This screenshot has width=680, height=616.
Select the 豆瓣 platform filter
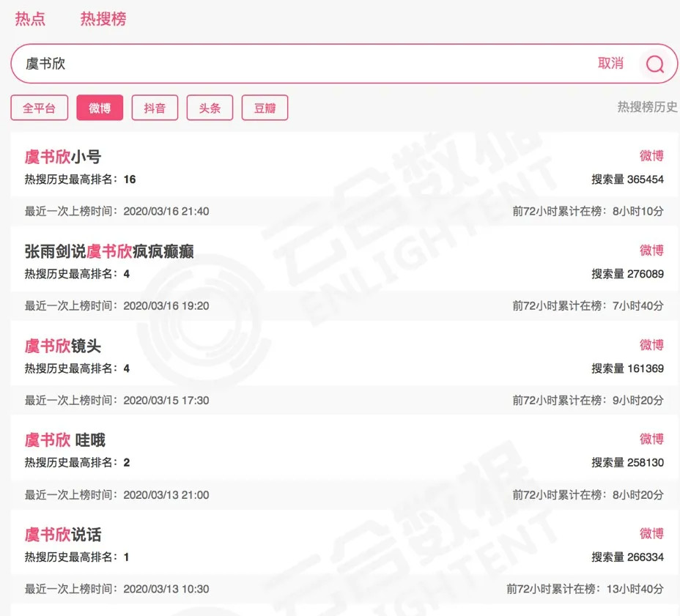pyautogui.click(x=265, y=108)
